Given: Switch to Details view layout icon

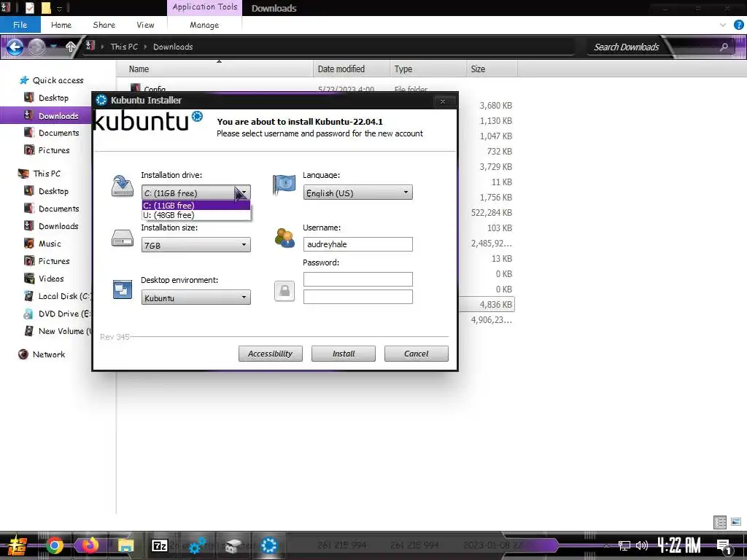Looking at the screenshot, I should pyautogui.click(x=720, y=522).
